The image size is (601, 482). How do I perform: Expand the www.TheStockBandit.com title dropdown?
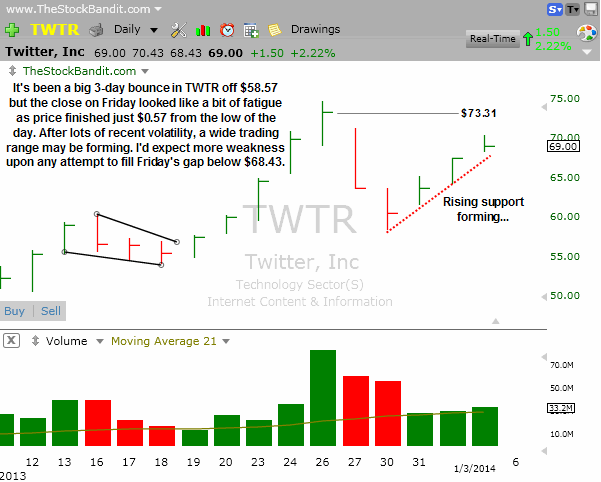tap(158, 8)
